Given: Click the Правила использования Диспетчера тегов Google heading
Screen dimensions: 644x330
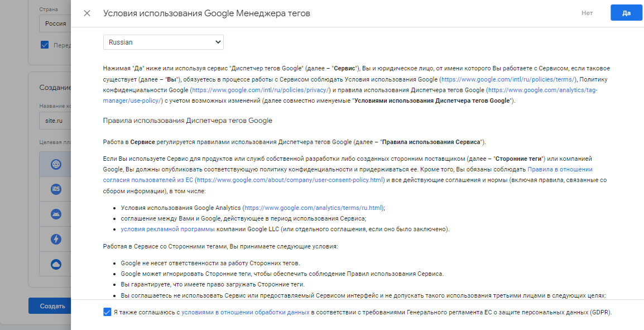Looking at the screenshot, I should coord(188,121).
